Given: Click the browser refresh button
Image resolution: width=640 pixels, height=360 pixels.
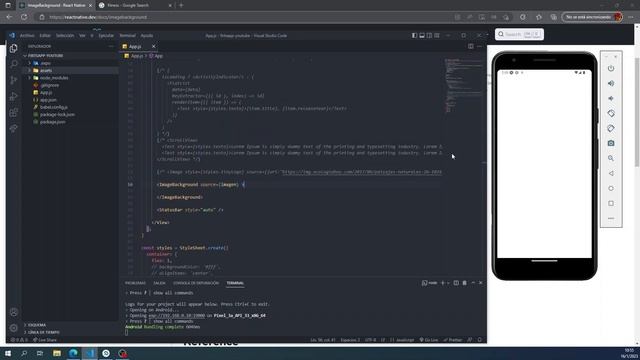Looking at the screenshot, I should pyautogui.click(x=24, y=17).
